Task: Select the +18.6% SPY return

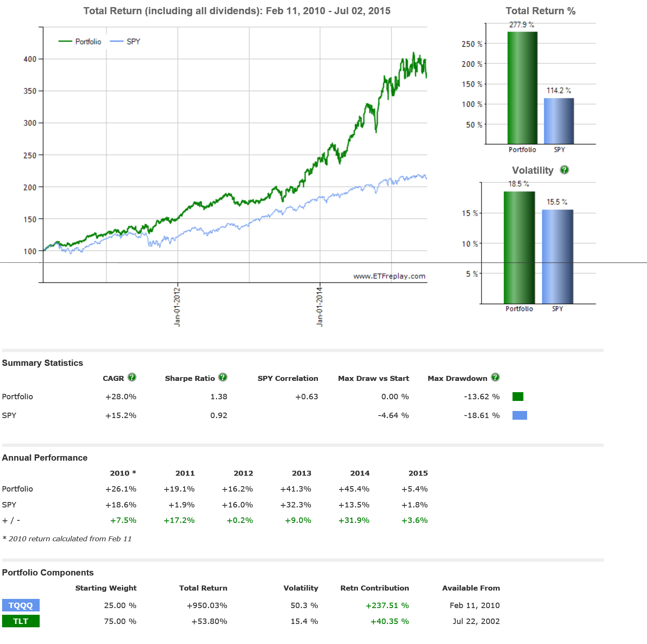Action: click(x=121, y=505)
